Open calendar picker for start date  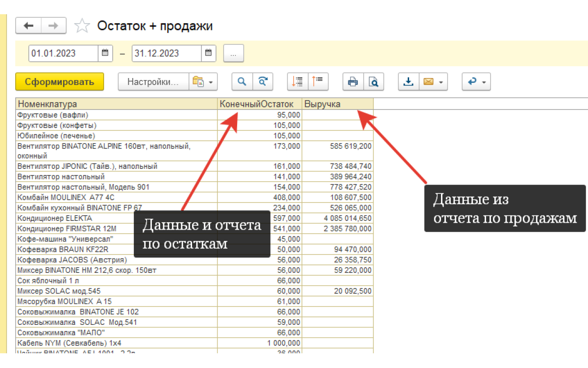104,53
